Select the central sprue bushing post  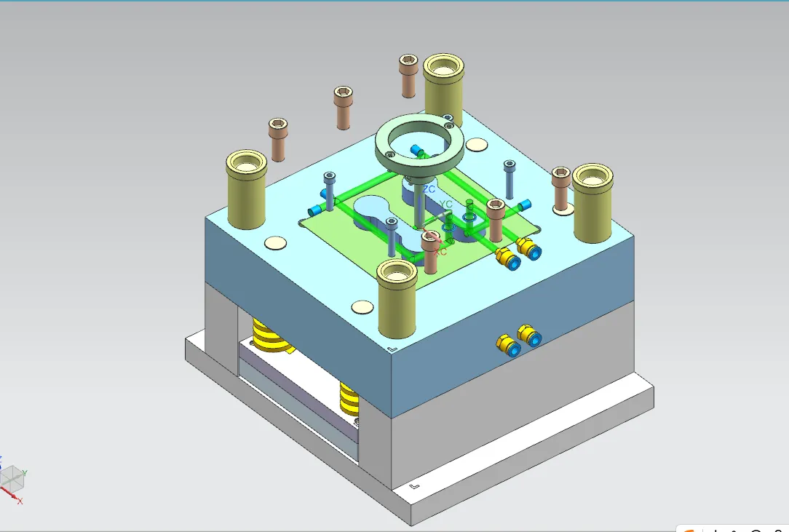(x=419, y=204)
